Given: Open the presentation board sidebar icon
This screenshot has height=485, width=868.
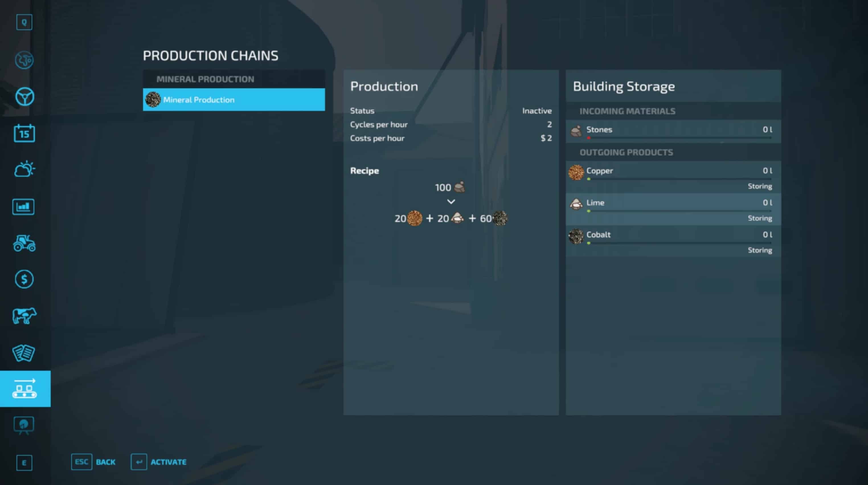Looking at the screenshot, I should (24, 425).
